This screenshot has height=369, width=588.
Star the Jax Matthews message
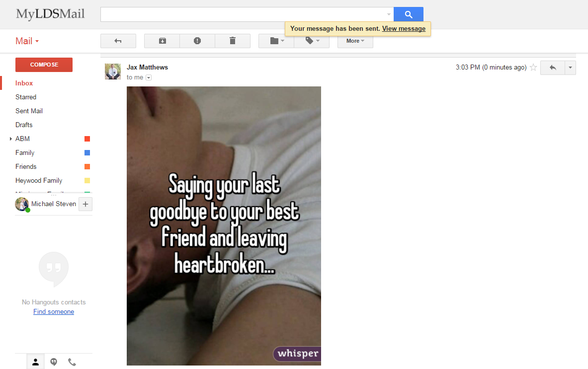[533, 68]
